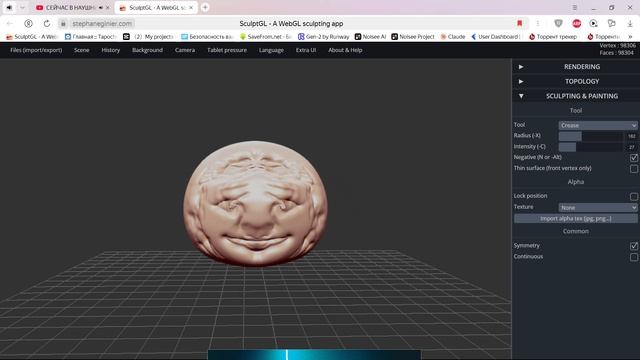Open a new browser tab

click(205, 7)
